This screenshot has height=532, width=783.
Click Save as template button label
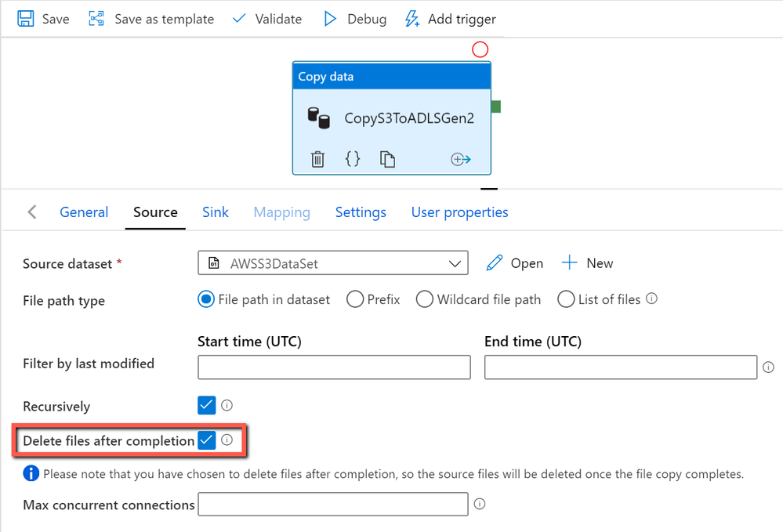tap(165, 19)
